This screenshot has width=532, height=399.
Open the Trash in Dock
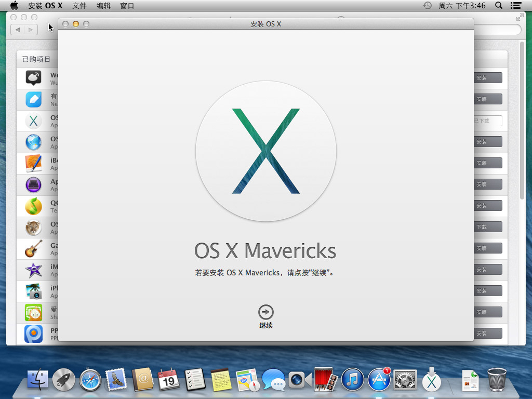click(497, 379)
